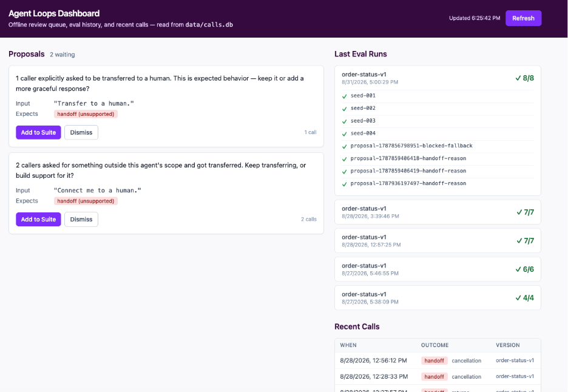Click the "1 call" count label
The height and width of the screenshot is (392, 568).
point(311,132)
